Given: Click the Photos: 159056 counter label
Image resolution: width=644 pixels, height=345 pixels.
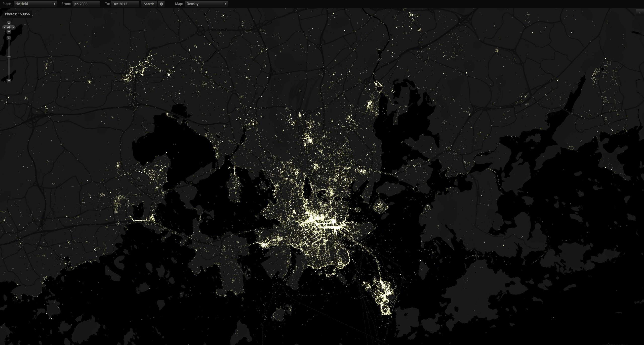Looking at the screenshot, I should click(17, 14).
